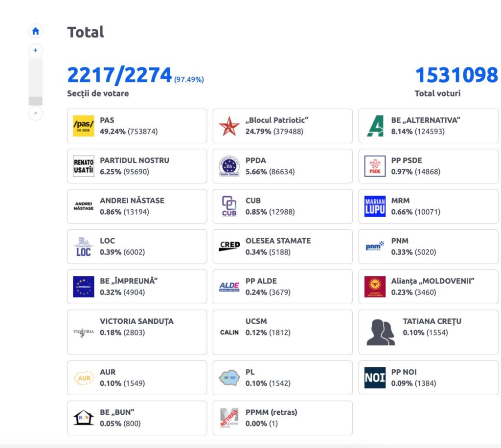
Task: Click the PPDA round emblem
Action: [229, 166]
